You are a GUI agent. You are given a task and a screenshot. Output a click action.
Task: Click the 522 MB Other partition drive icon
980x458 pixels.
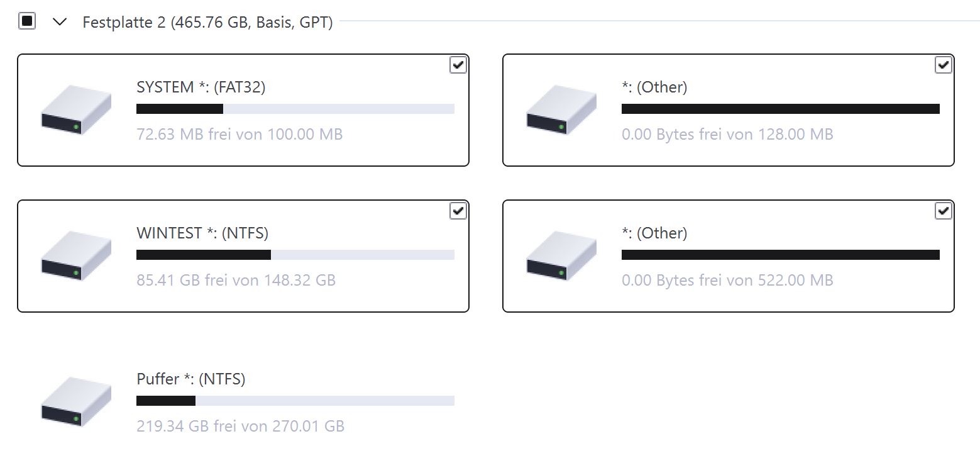pyautogui.click(x=561, y=257)
